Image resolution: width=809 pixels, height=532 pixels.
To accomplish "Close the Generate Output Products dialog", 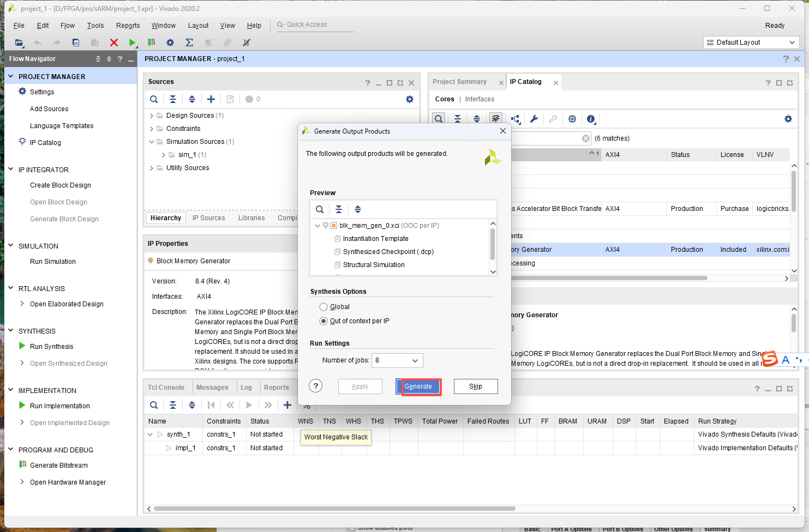I will pos(503,131).
